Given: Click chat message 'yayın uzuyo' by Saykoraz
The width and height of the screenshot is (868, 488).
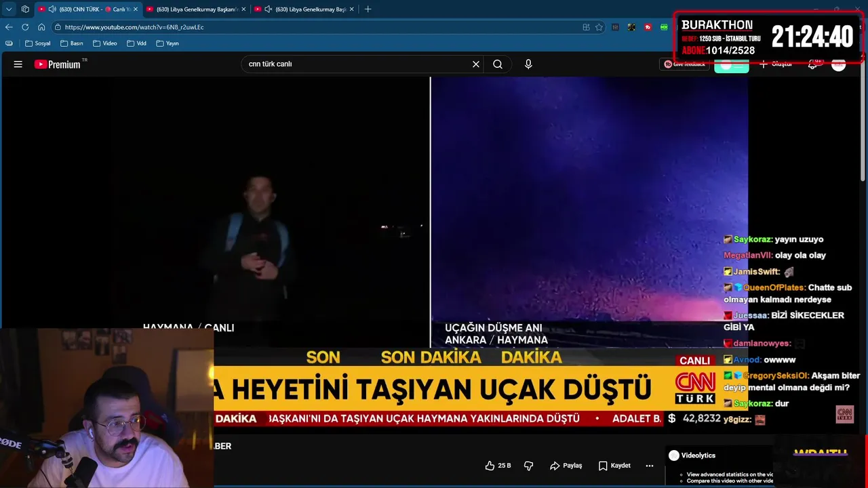Looking at the screenshot, I should pos(799,239).
